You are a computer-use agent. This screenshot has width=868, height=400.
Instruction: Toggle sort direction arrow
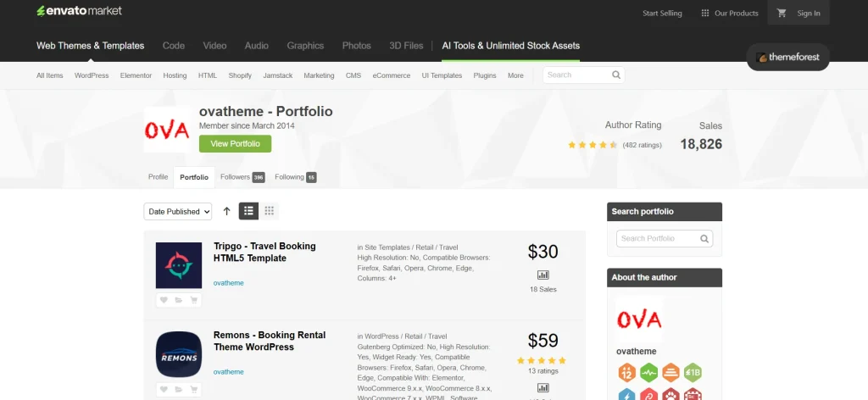226,211
